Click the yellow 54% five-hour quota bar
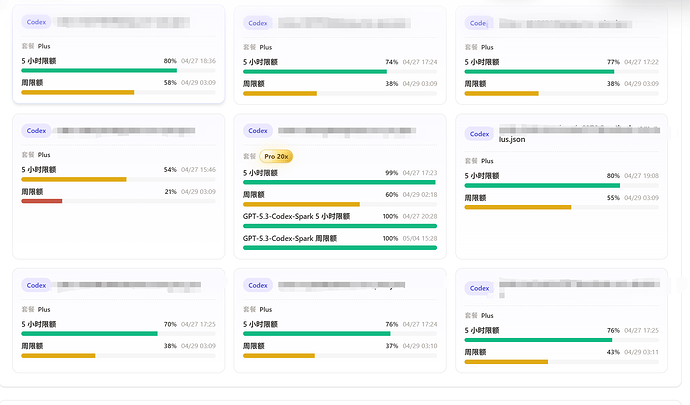 [118, 179]
